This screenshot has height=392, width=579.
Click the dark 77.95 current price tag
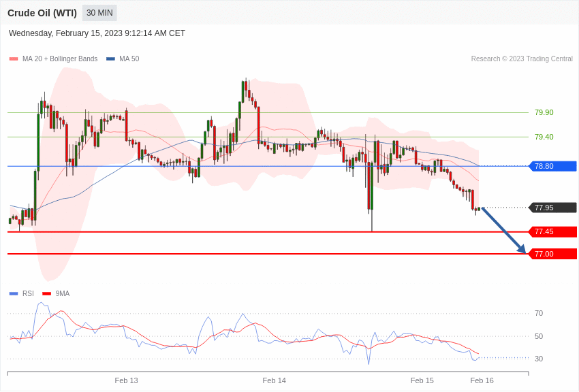pos(553,208)
